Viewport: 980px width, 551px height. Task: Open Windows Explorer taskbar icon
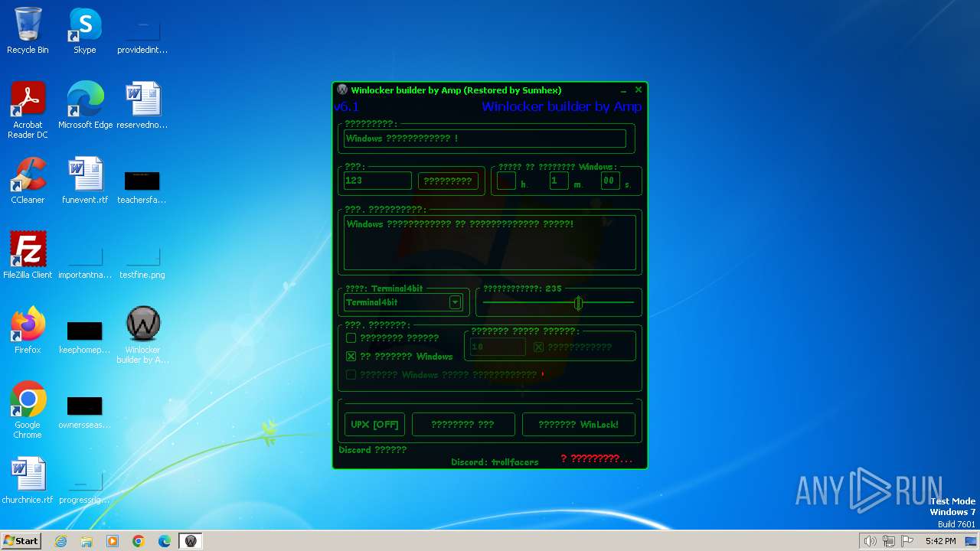(x=87, y=541)
